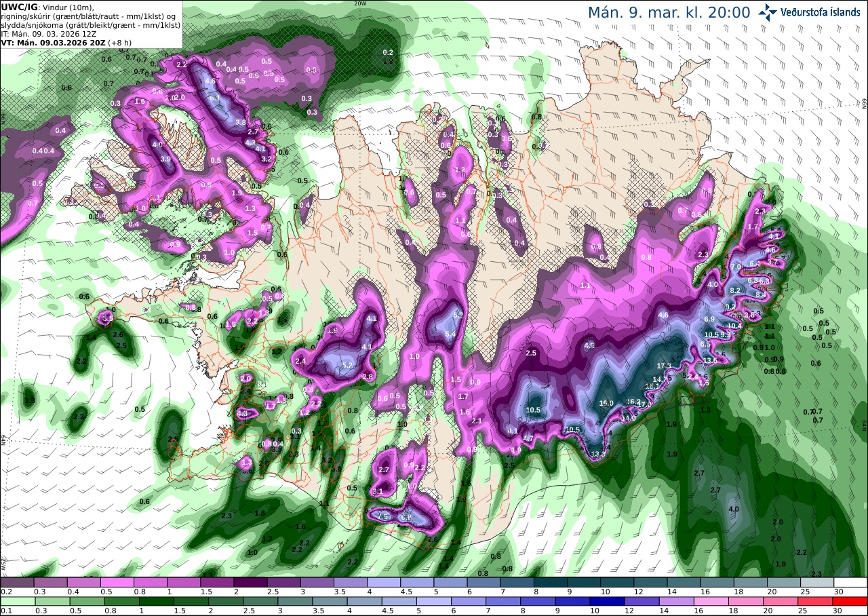Click the '7.0' value in the Eastfjords

click(x=735, y=267)
